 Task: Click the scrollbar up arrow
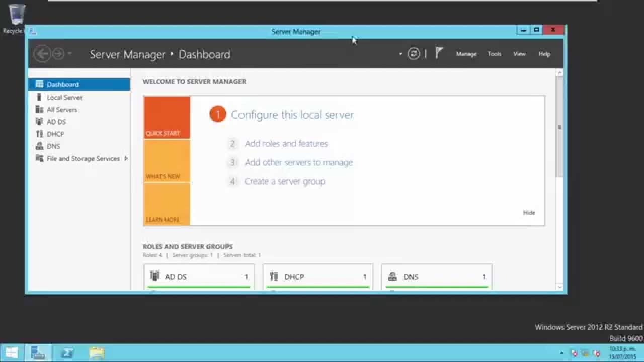[559, 73]
